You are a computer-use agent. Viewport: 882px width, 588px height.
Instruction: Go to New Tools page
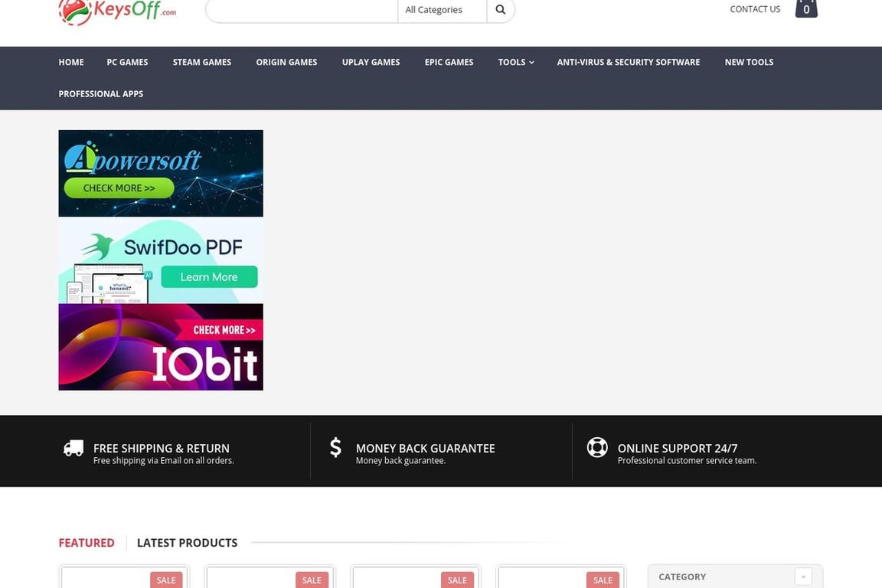point(749,62)
